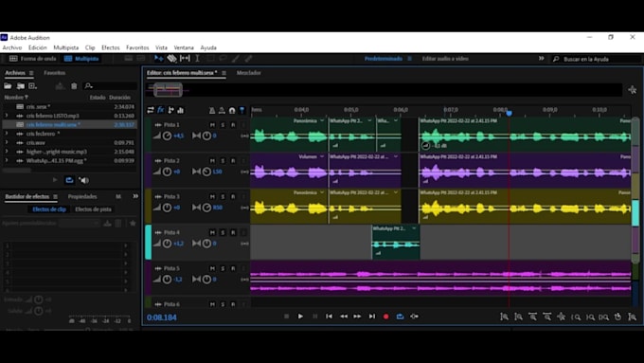Click the Multipista view button
The image size is (644, 363).
[x=81, y=59]
